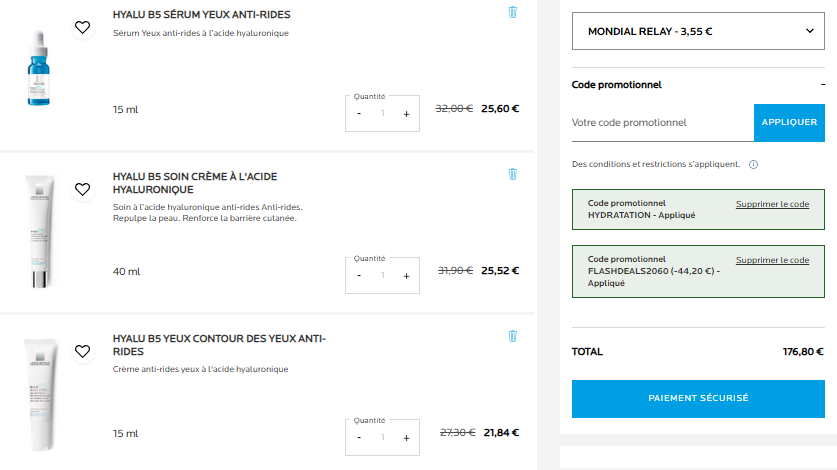Click the promo code input field

(x=662, y=122)
